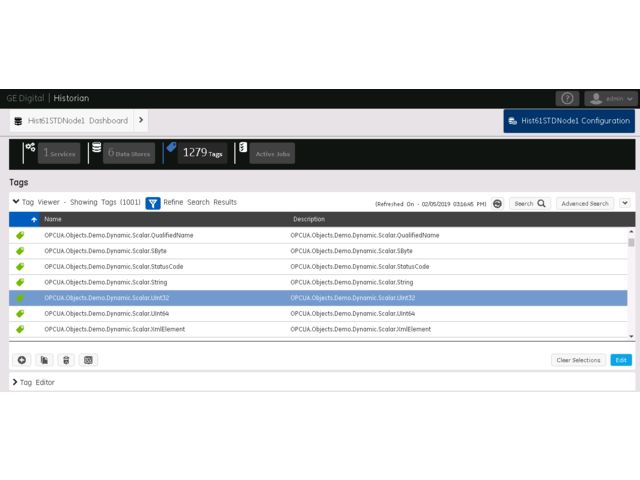640x480 pixels.
Task: Collapse the Tag Viewer section
Action: 15,202
